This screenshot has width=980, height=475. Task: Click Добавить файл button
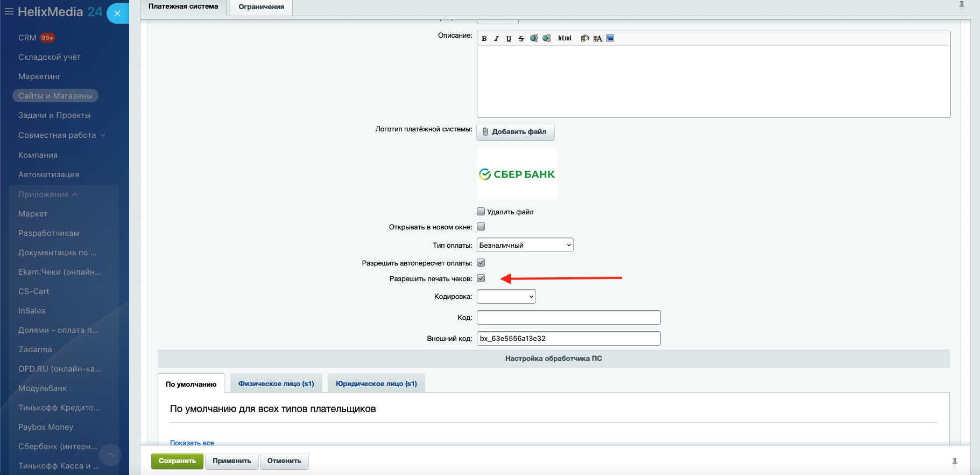pos(516,132)
